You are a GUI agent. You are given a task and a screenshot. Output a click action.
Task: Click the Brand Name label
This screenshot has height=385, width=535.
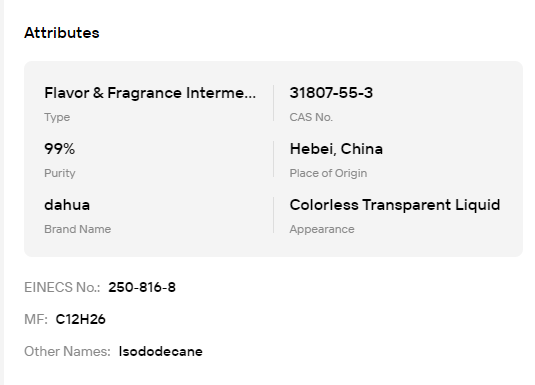click(x=77, y=229)
